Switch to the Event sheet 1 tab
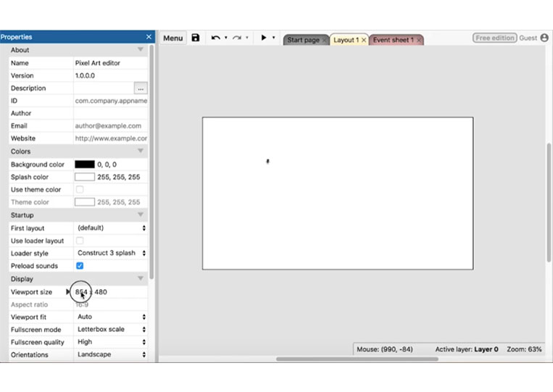Screen dimensions: 553x392 point(394,40)
